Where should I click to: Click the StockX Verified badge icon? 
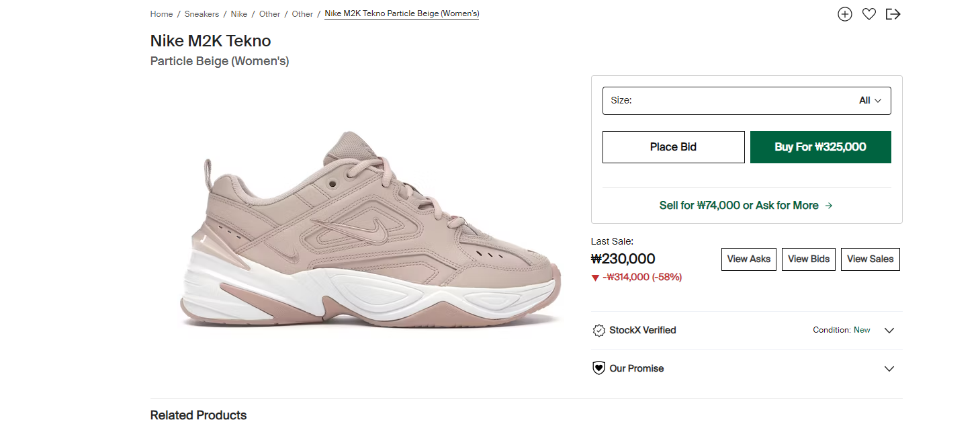click(x=598, y=331)
